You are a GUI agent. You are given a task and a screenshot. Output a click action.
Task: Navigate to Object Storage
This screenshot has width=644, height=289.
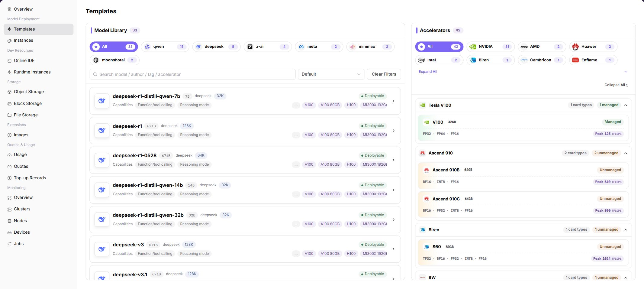[x=39, y=92]
